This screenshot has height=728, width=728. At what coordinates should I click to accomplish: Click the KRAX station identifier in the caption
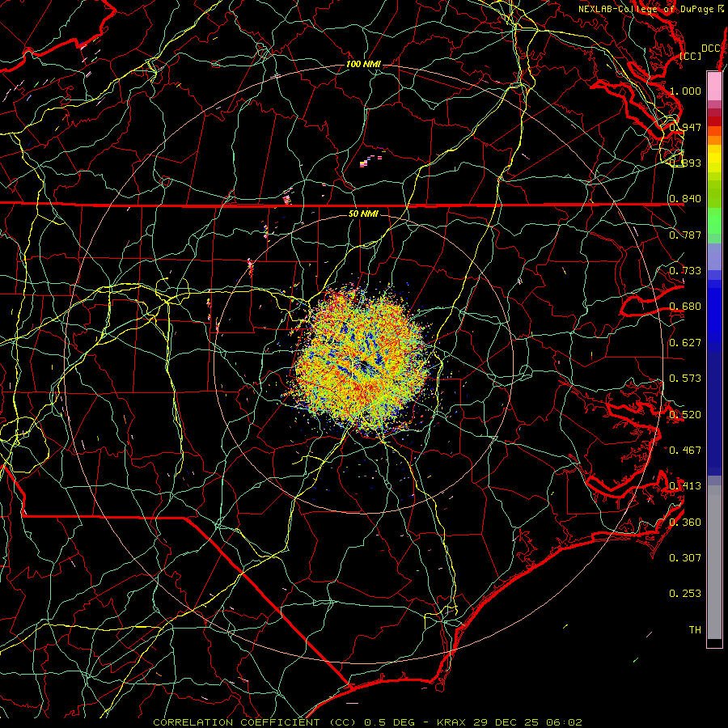(453, 722)
